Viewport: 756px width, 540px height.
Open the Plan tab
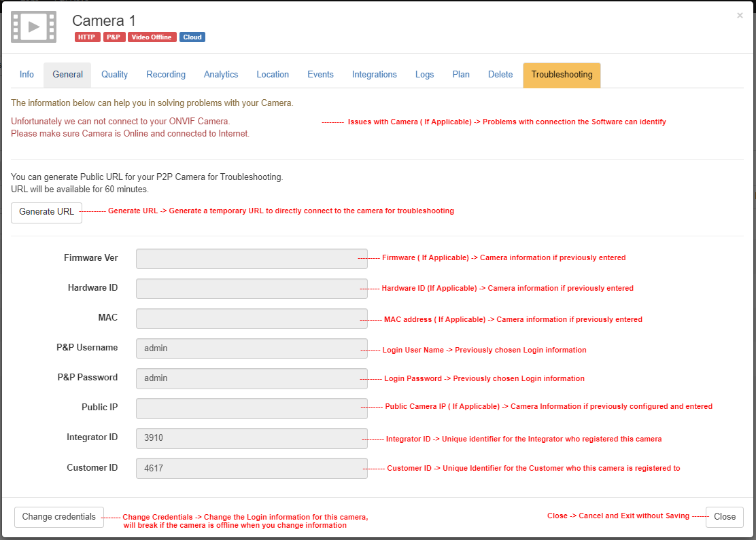tap(461, 75)
